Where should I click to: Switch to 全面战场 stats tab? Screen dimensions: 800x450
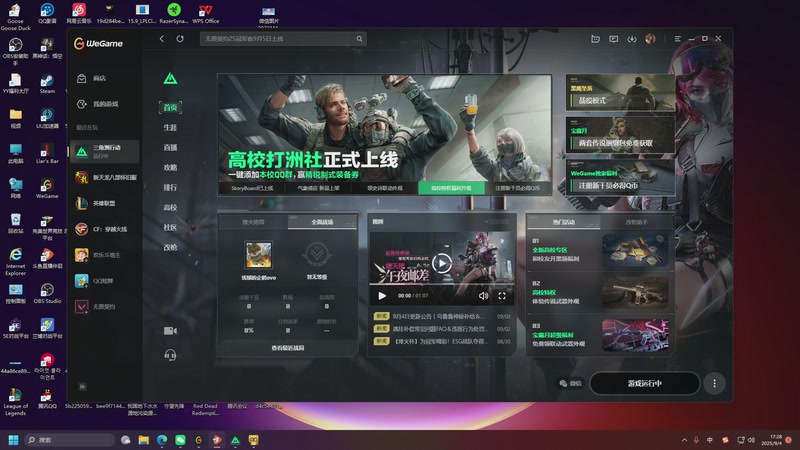pyautogui.click(x=322, y=222)
